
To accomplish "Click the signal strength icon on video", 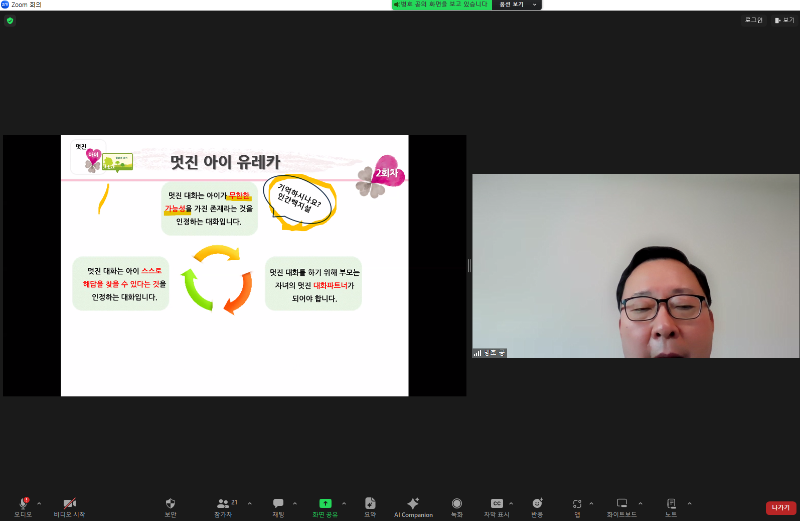I will (x=477, y=353).
